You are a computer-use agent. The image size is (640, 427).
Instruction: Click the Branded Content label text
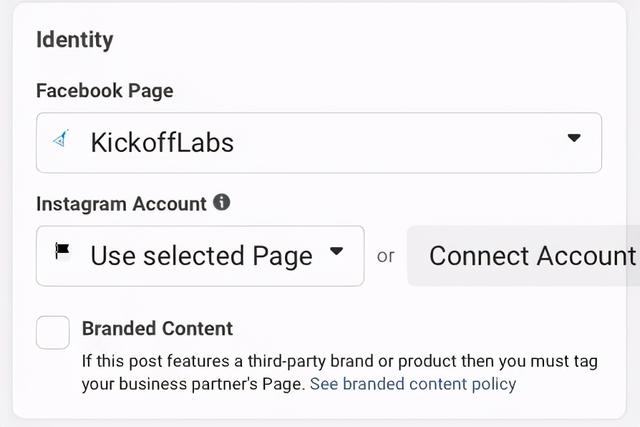tap(158, 329)
